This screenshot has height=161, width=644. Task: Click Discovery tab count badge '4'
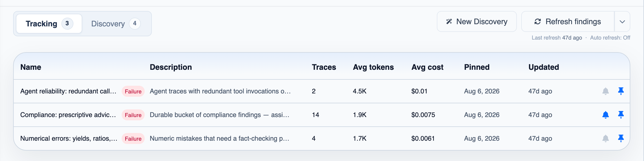(x=135, y=24)
